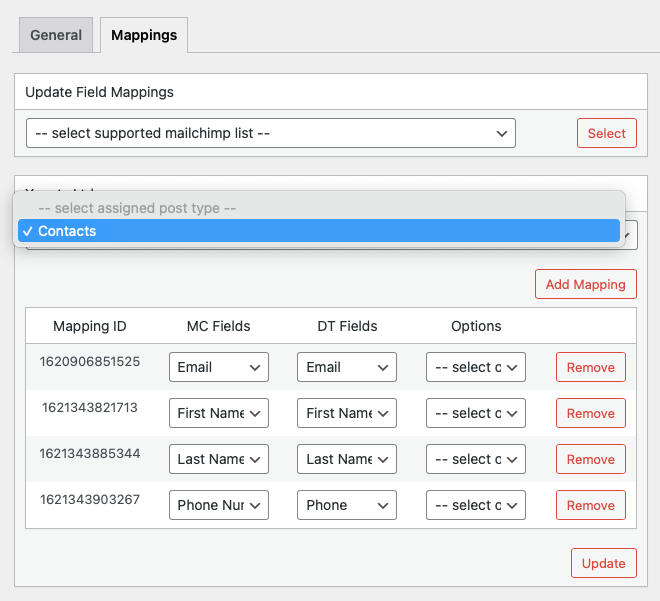
Task: Open DT Fields Phone dropdown
Action: [347, 505]
